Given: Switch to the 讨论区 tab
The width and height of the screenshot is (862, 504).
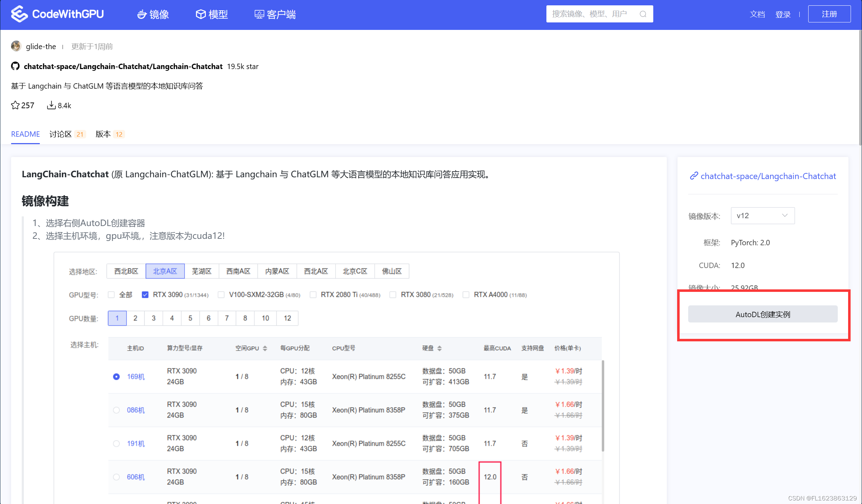Looking at the screenshot, I should 60,134.
